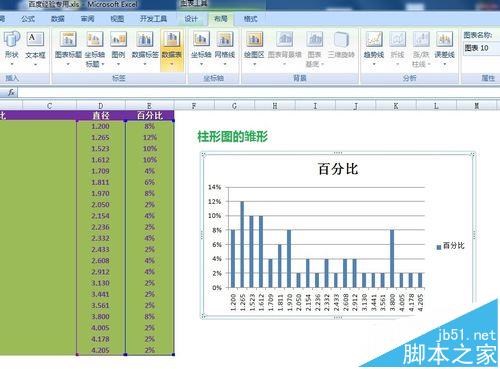
Task: Click the 图表名称 field showing 图表 10
Action: coord(482,48)
